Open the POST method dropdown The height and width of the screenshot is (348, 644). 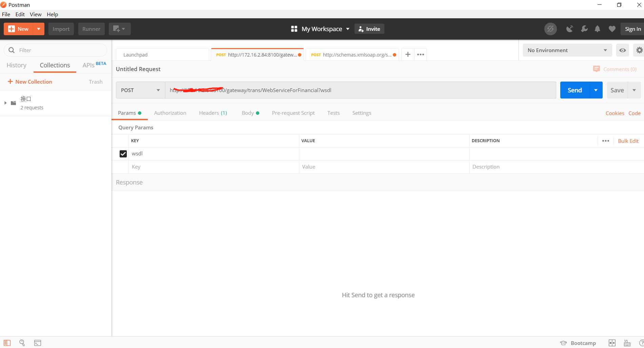tap(140, 90)
